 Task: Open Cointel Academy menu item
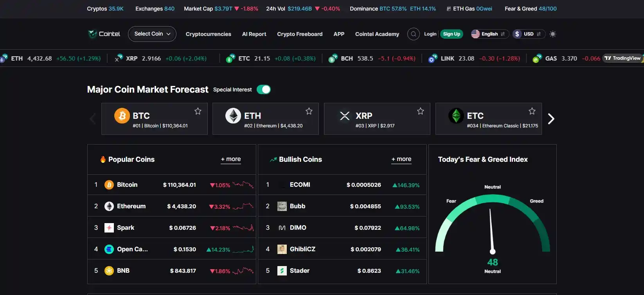[377, 34]
